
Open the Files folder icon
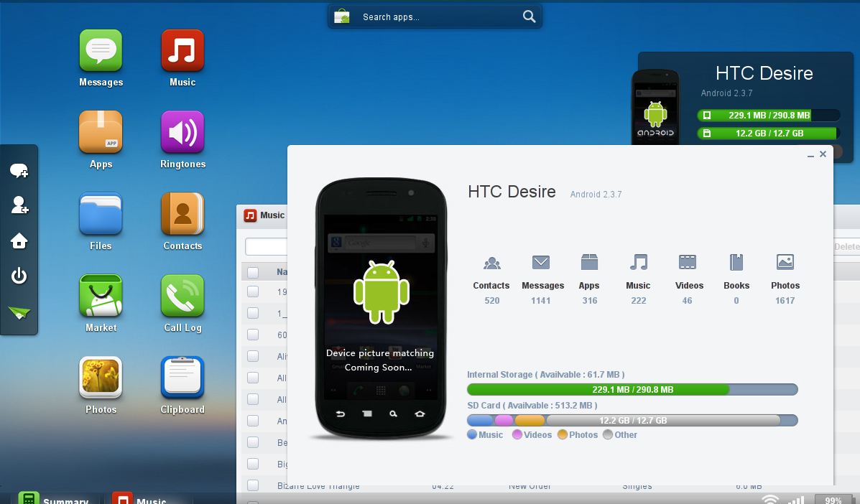(x=101, y=214)
